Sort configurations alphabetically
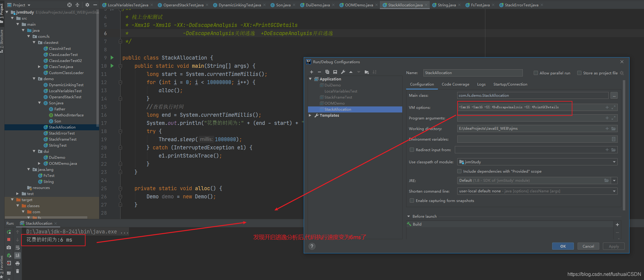 [374, 72]
